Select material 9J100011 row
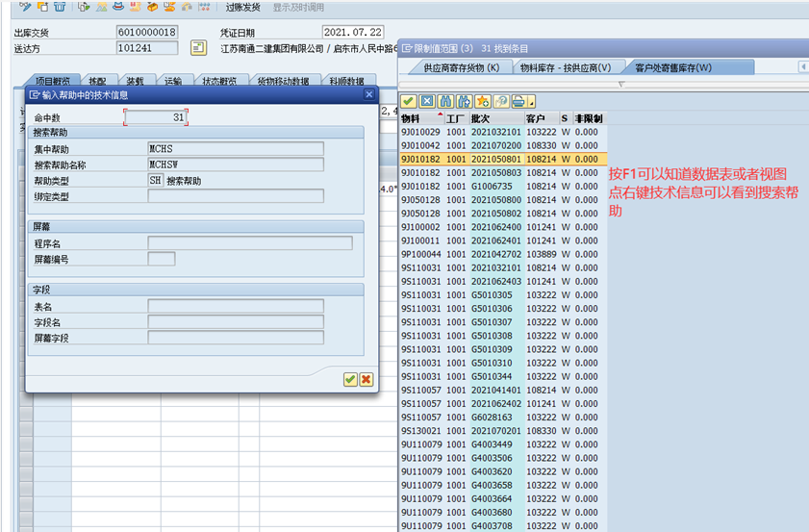809x532 pixels. coord(503,241)
